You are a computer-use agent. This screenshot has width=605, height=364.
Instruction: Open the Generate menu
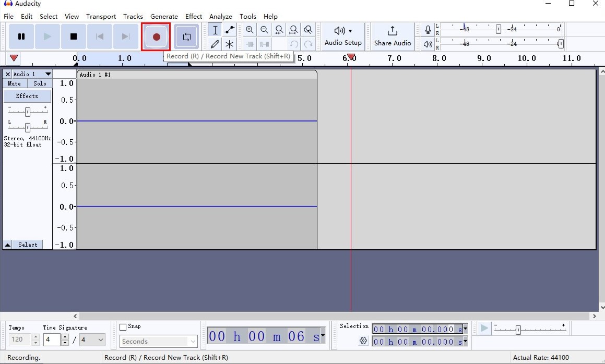click(x=164, y=16)
